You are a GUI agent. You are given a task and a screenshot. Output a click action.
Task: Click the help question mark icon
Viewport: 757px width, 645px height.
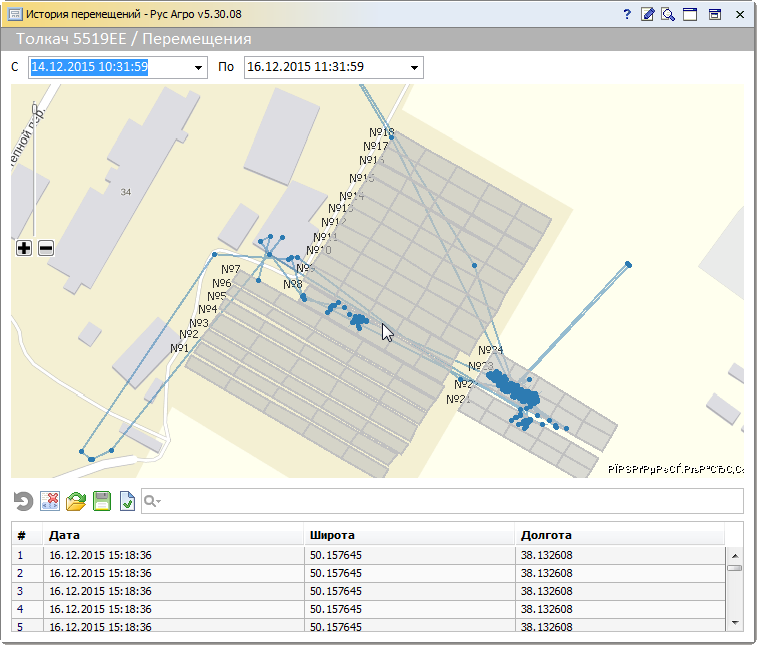tap(627, 14)
